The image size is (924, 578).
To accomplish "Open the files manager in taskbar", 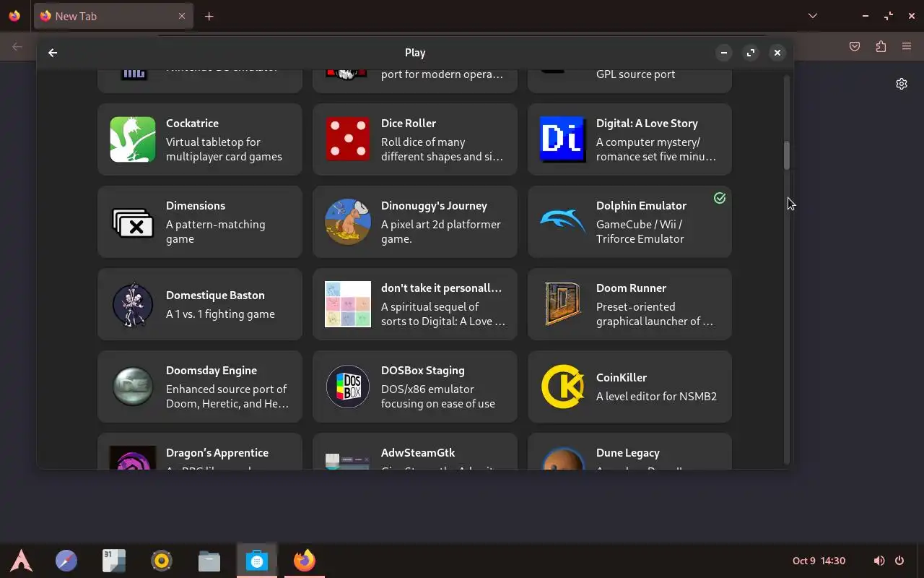I will (209, 561).
